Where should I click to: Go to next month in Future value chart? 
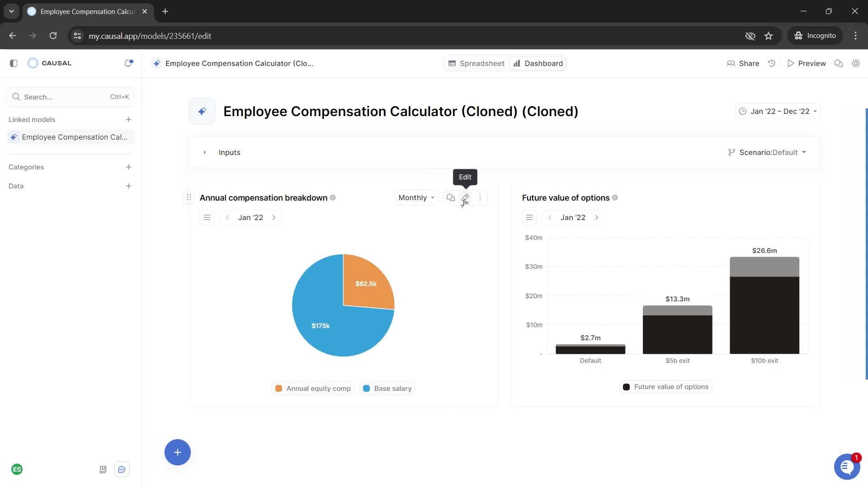[x=597, y=217]
